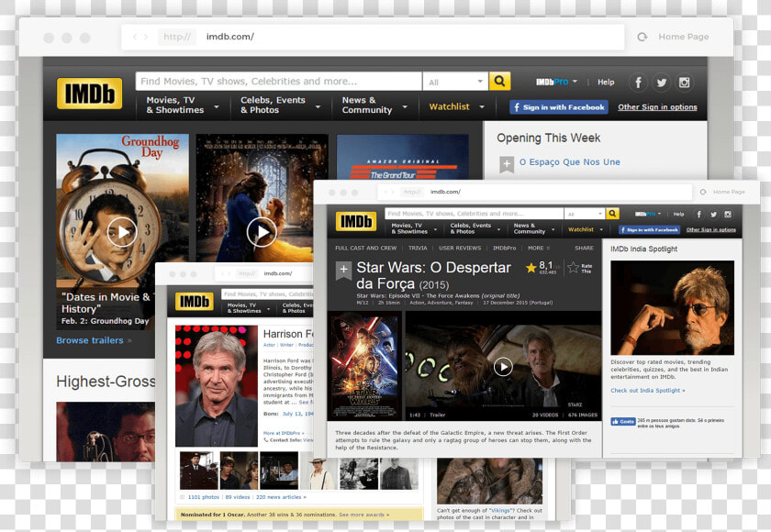This screenshot has width=771, height=532.
Task: Follow the Browse trailers link
Action: pyautogui.click(x=90, y=340)
